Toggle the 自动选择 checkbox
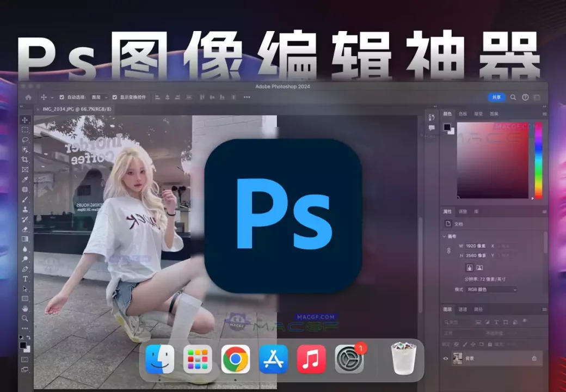 61,97
